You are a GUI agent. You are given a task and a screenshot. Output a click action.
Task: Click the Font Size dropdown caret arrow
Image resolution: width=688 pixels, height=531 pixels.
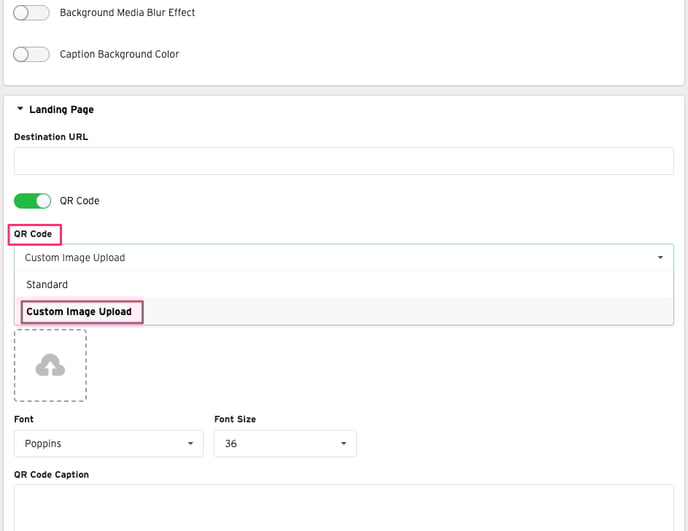tap(343, 443)
